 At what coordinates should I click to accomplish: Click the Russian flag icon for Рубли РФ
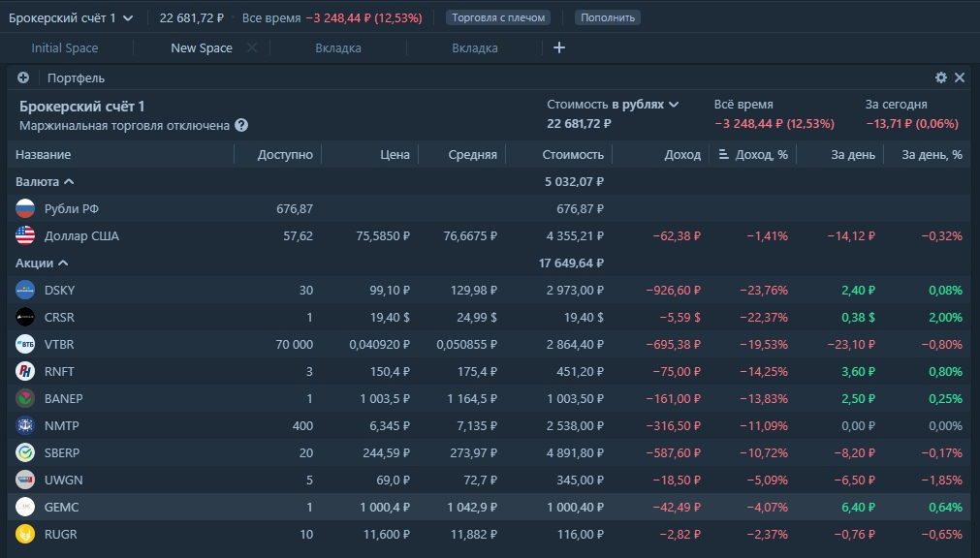pos(25,208)
